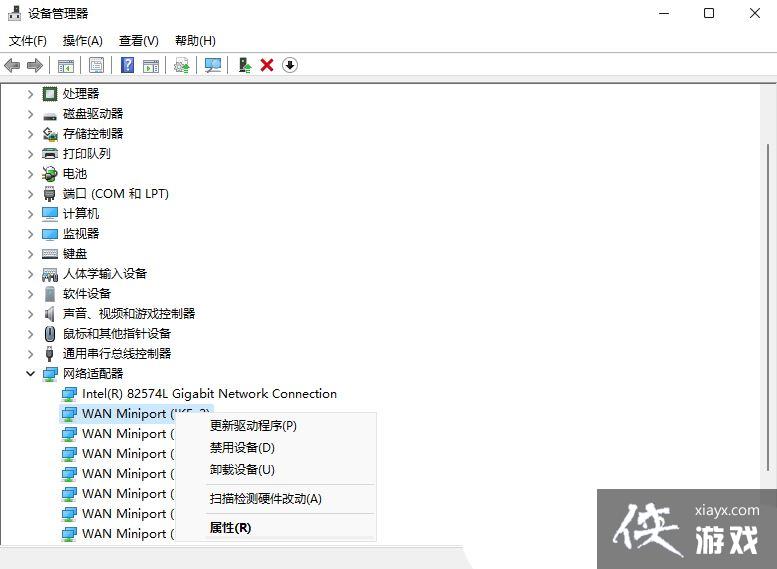This screenshot has height=569, width=777.
Task: Click the Update driver toolbar icon
Action: pos(182,65)
